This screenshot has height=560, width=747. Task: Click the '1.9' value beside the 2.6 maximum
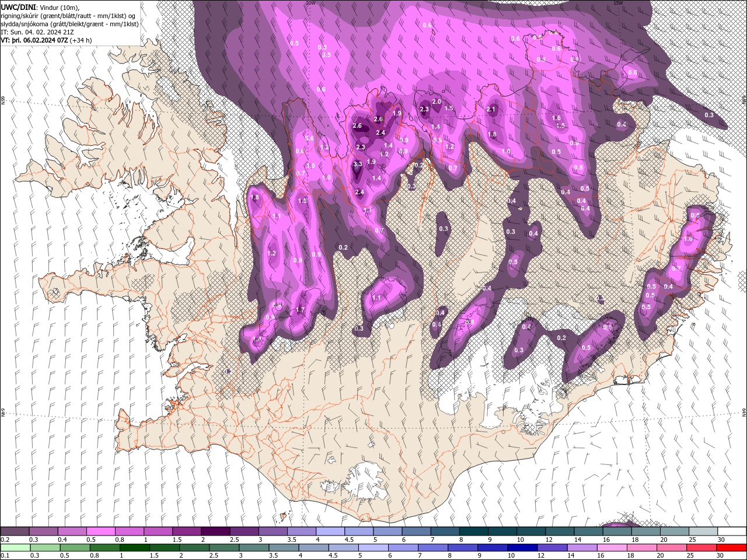coord(397,113)
